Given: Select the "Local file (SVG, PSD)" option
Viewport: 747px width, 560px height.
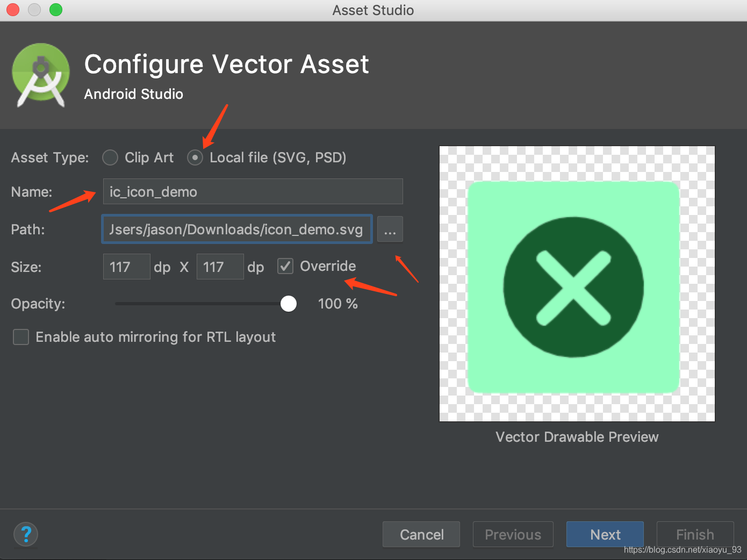Looking at the screenshot, I should click(195, 157).
